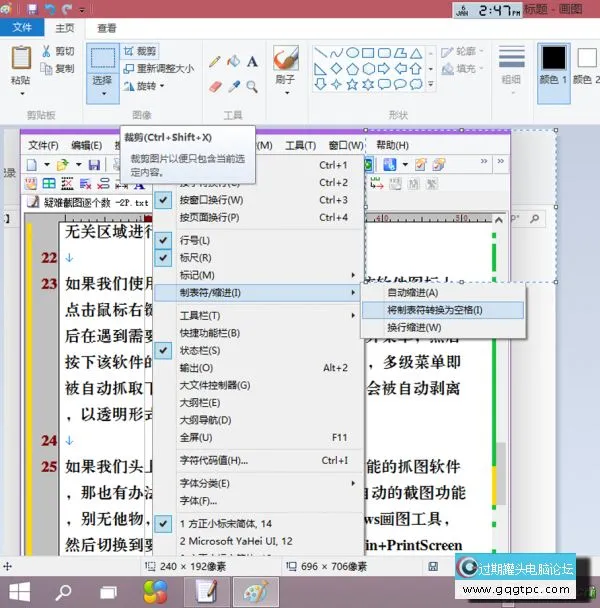
Task: Click the Brushes (刷子) brush icon
Action: point(286,58)
